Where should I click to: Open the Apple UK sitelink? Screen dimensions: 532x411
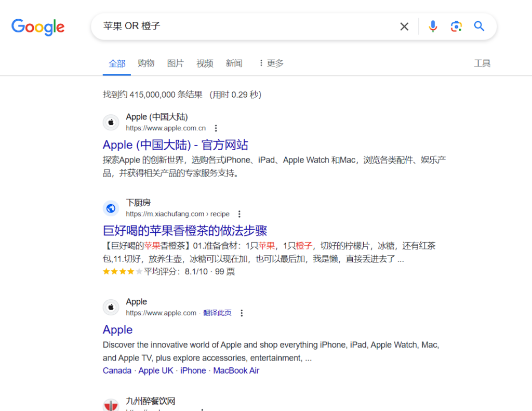coord(156,370)
